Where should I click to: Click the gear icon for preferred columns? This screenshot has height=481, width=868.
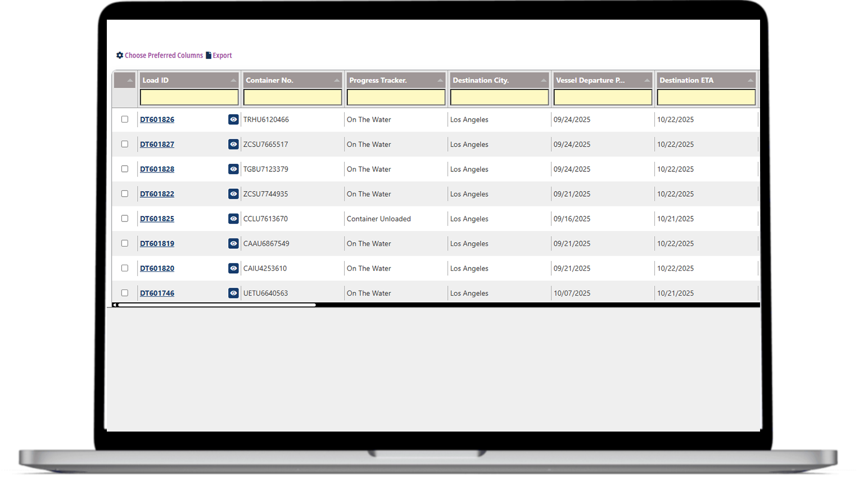click(120, 56)
